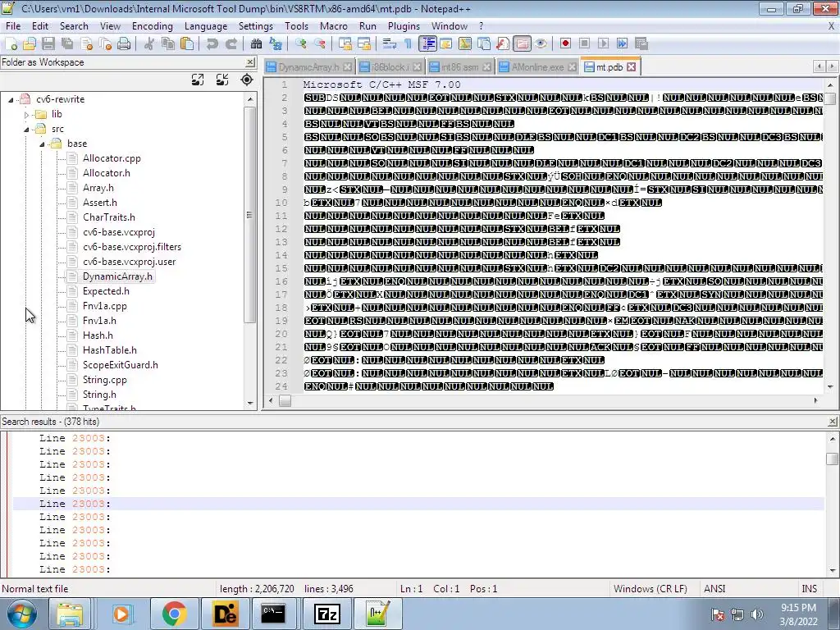Click the Cut scissors icon
The height and width of the screenshot is (630, 840).
(x=149, y=44)
